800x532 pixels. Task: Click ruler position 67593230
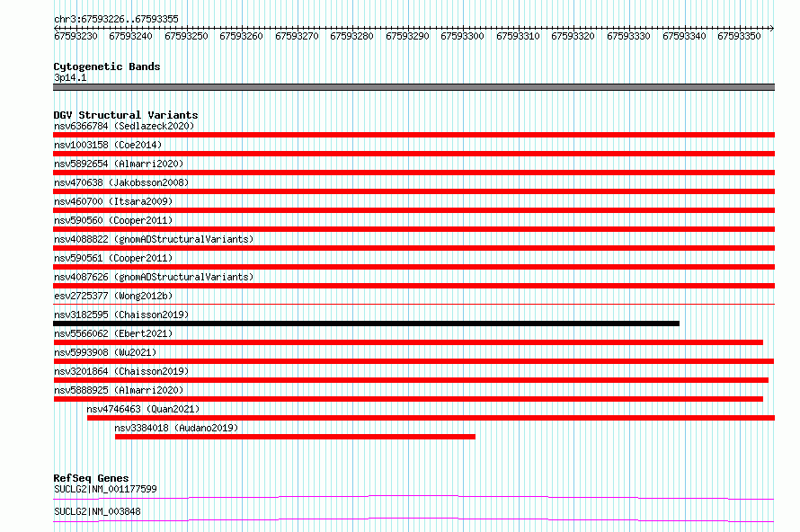pos(76,36)
